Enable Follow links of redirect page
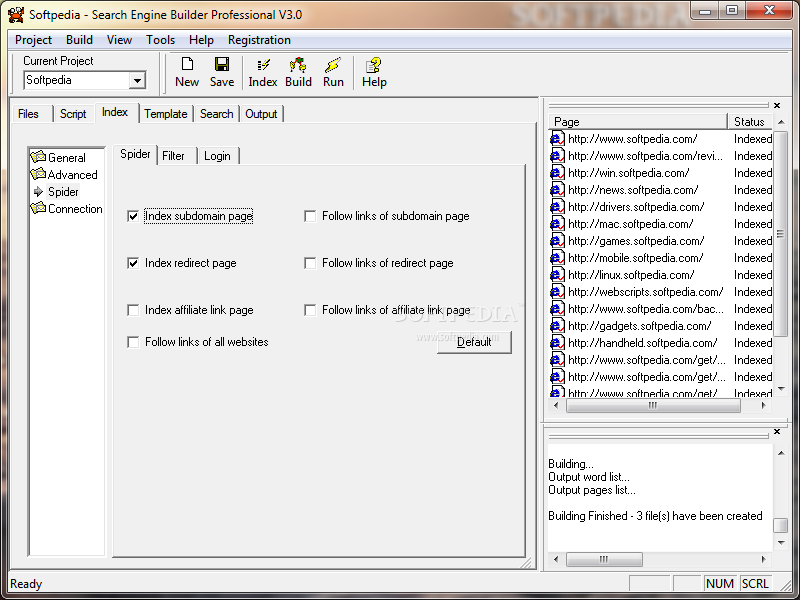Image resolution: width=800 pixels, height=600 pixels. [x=310, y=263]
